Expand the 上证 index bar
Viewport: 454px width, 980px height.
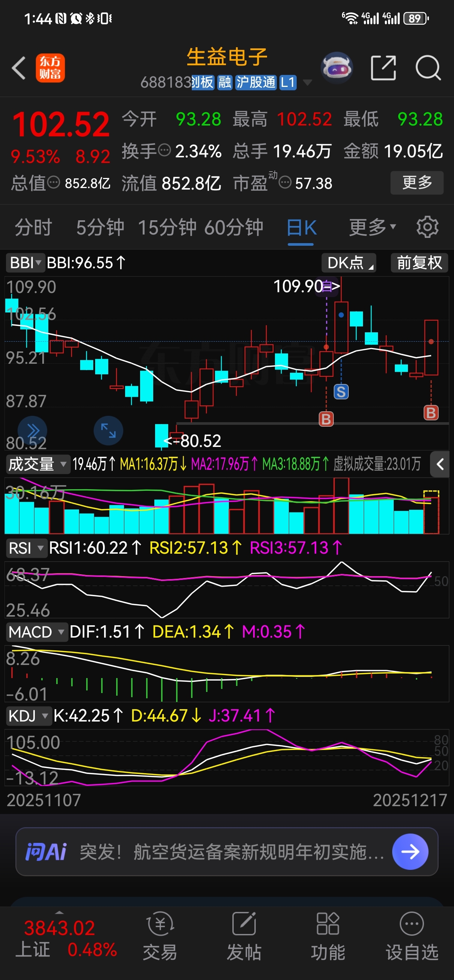pyautogui.click(x=59, y=912)
